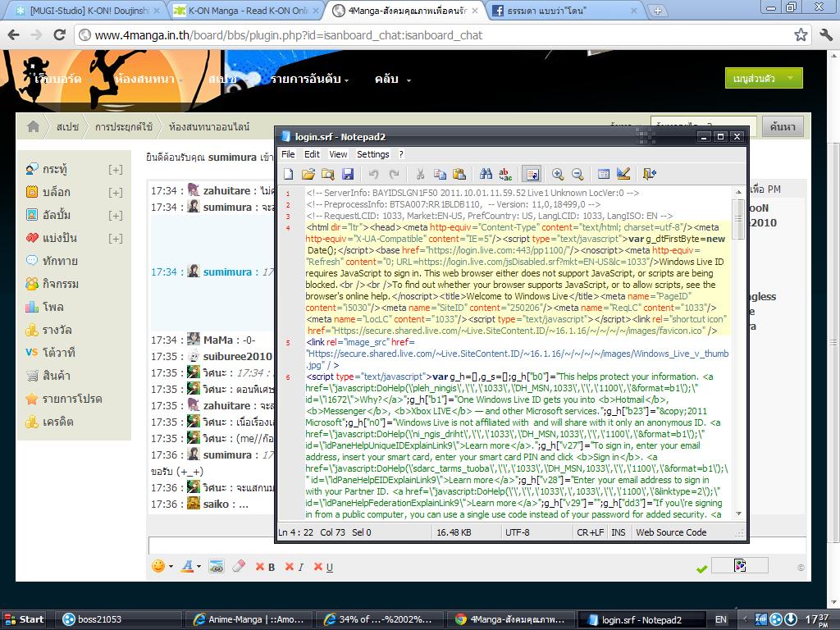This screenshot has width=840, height=630.
Task: Open Replace dialog in Notepad2
Action: click(505, 174)
